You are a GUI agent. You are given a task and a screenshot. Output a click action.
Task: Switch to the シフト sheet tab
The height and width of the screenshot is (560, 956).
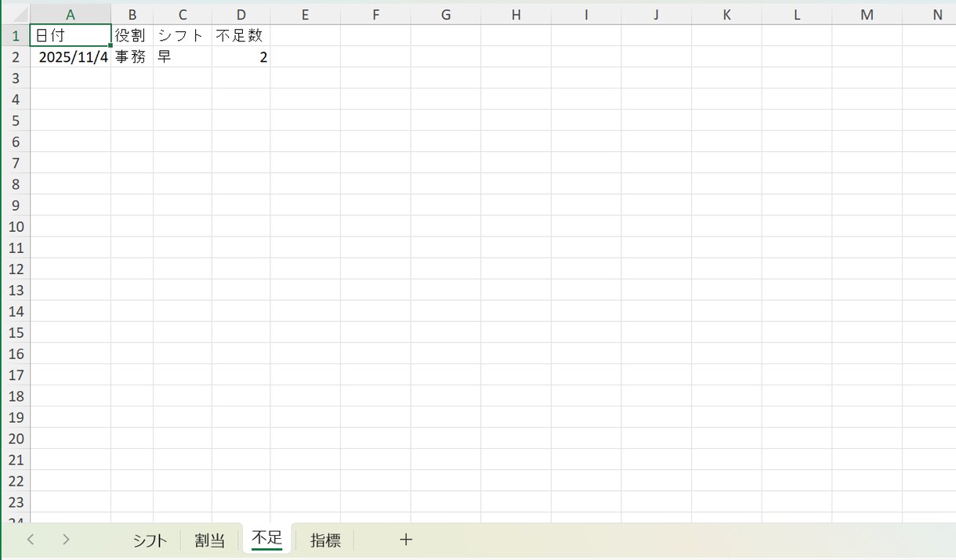(150, 540)
